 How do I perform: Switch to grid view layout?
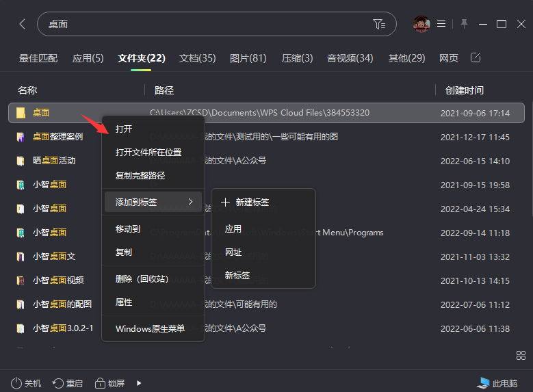tap(521, 355)
